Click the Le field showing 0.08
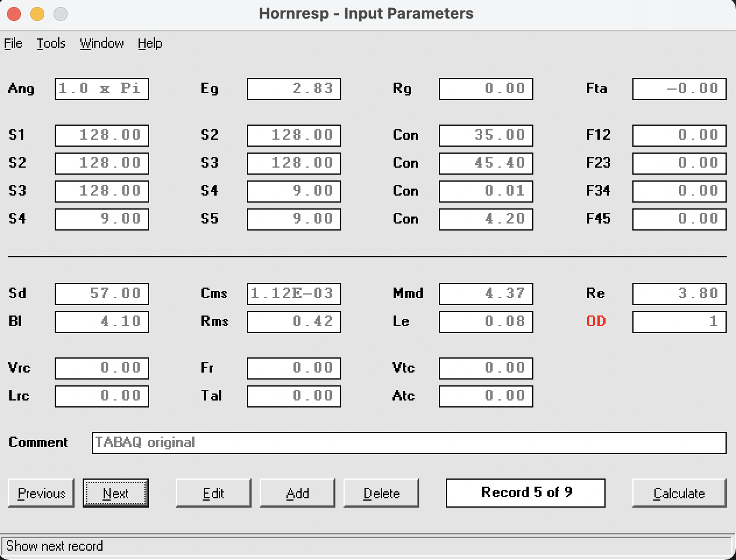The image size is (736, 560). [486, 322]
